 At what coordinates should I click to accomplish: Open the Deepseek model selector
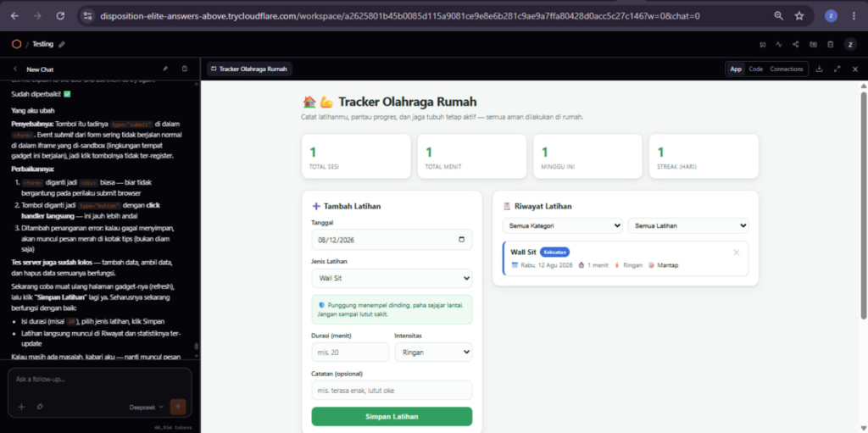pos(146,407)
